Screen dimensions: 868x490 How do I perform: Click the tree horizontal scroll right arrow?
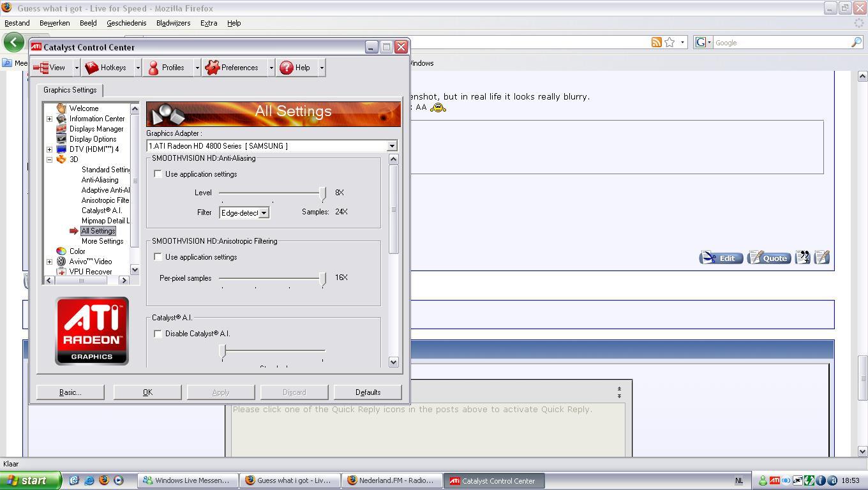pyautogui.click(x=124, y=281)
